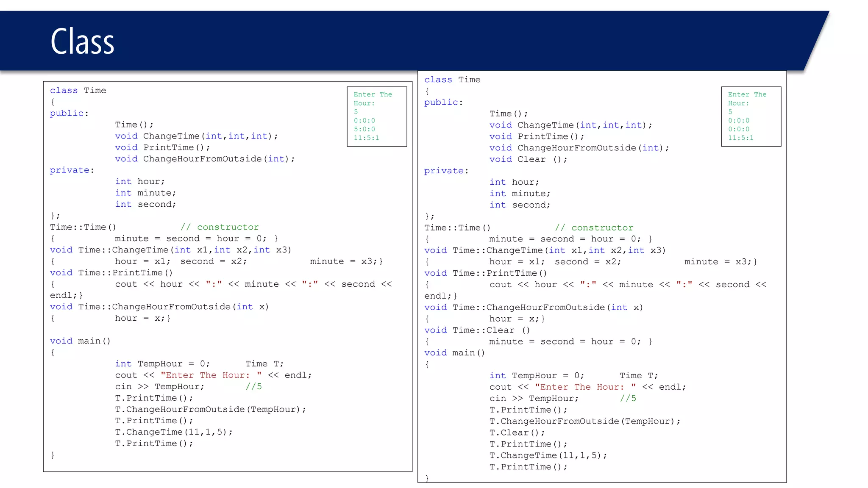Click left 'int minute;' member declaration
868x488 pixels.
(145, 193)
